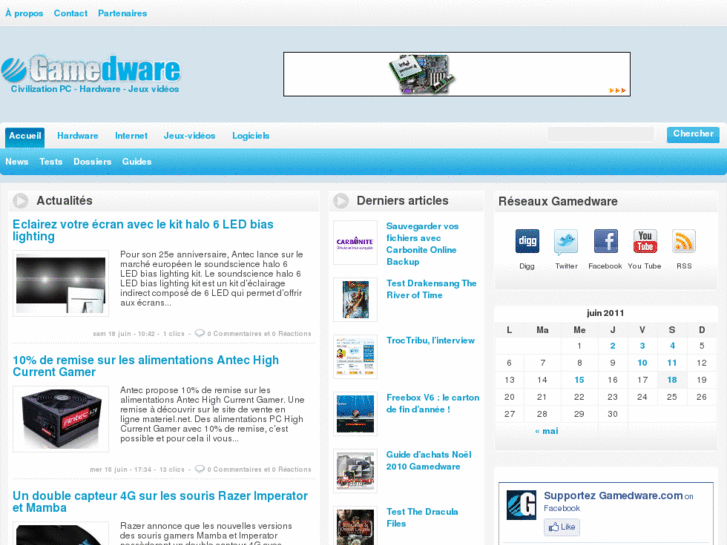This screenshot has height=545, width=727.
Task: Select the Accueil tab
Action: (25, 136)
